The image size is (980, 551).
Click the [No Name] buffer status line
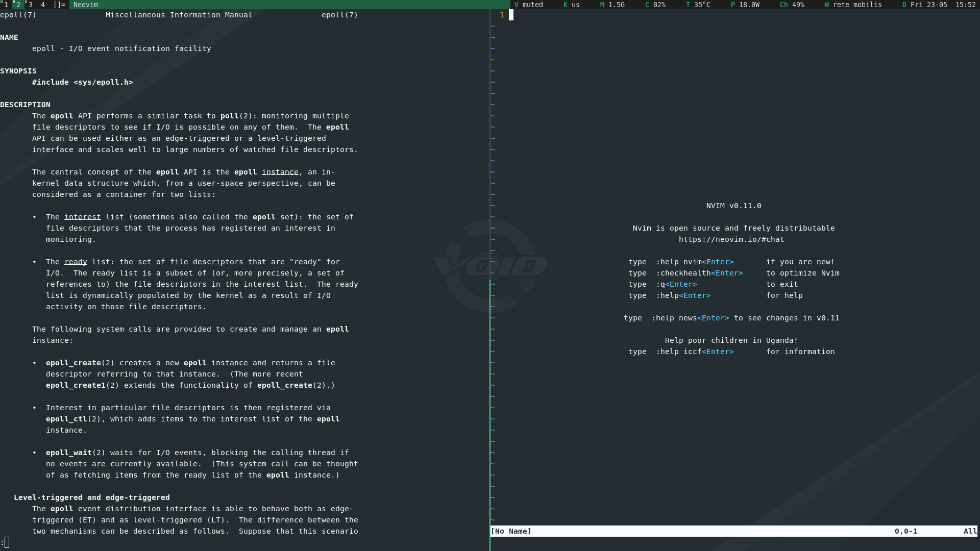point(511,531)
